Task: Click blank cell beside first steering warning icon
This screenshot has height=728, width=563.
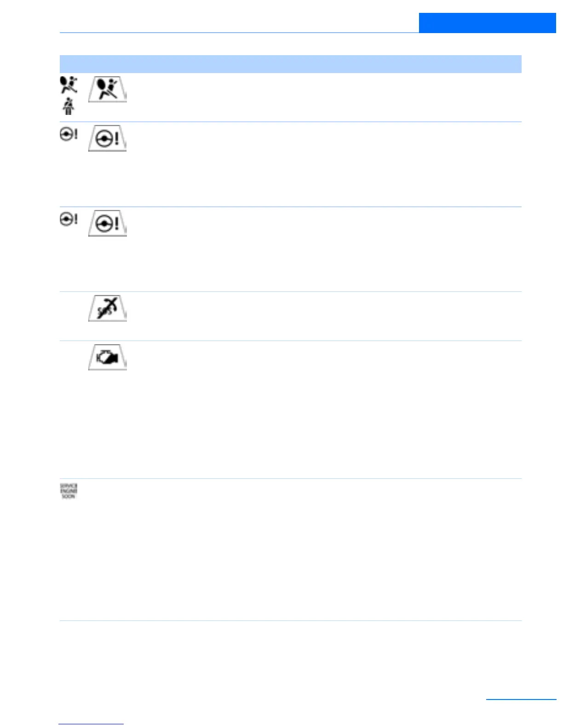Action: click(324, 164)
